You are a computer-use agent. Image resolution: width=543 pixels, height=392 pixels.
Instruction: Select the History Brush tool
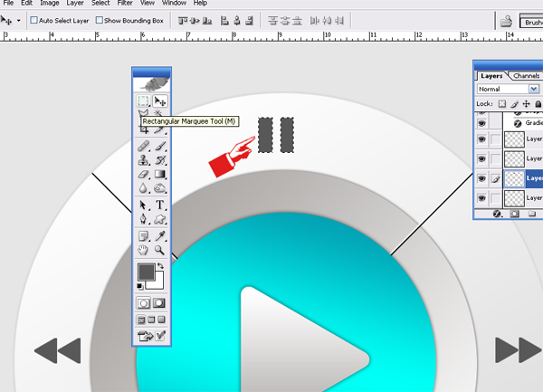tap(160, 160)
